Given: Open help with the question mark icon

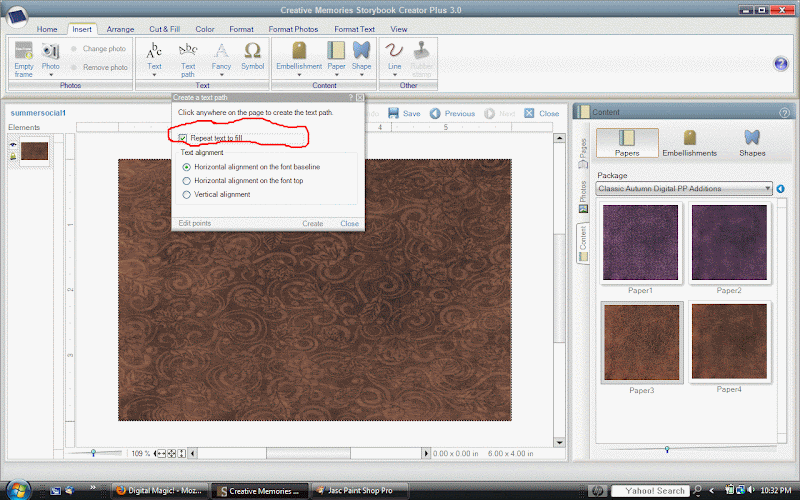Looking at the screenshot, I should tap(781, 64).
